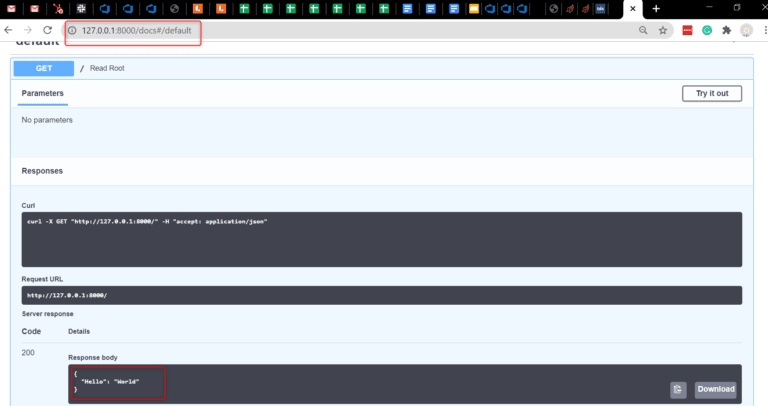Click the copy response body icon

[678, 389]
